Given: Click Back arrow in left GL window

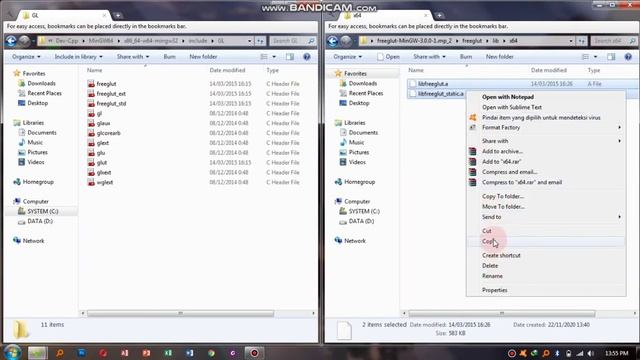Looking at the screenshot, I should 11,41.
